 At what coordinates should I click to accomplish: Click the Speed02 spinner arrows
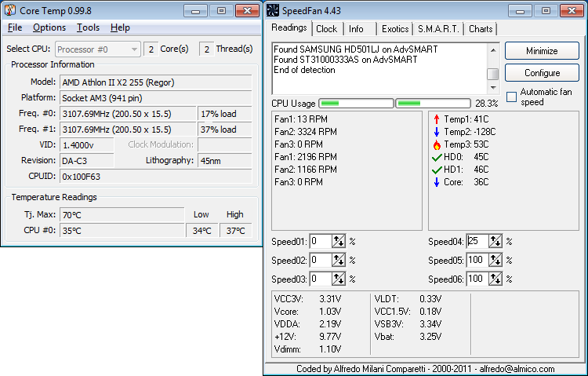339,260
